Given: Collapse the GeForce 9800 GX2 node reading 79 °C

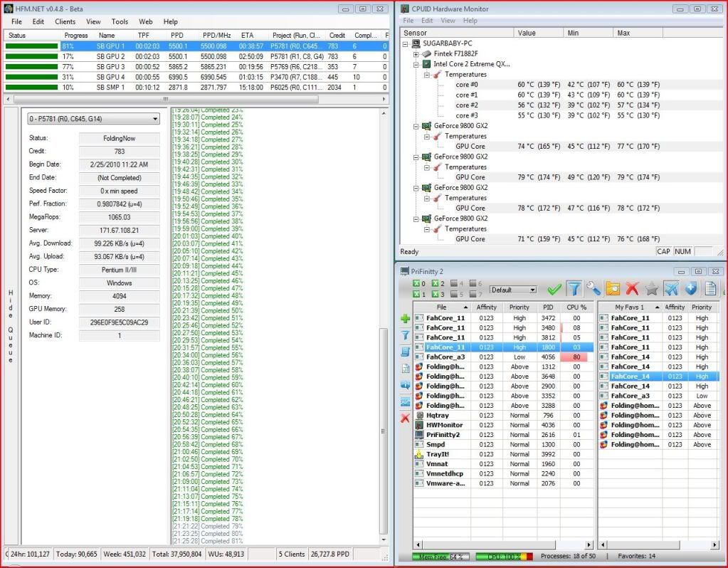Looking at the screenshot, I should 416,157.
